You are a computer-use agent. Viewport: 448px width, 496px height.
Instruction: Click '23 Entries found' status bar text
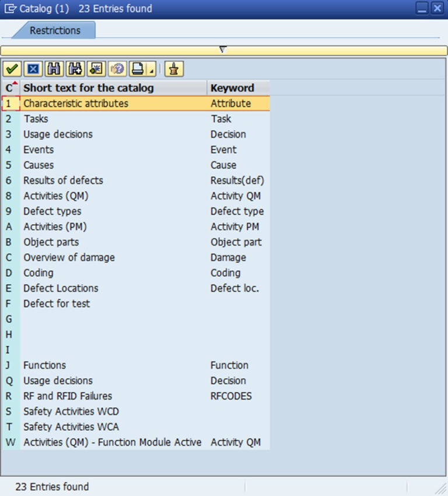coord(52,487)
